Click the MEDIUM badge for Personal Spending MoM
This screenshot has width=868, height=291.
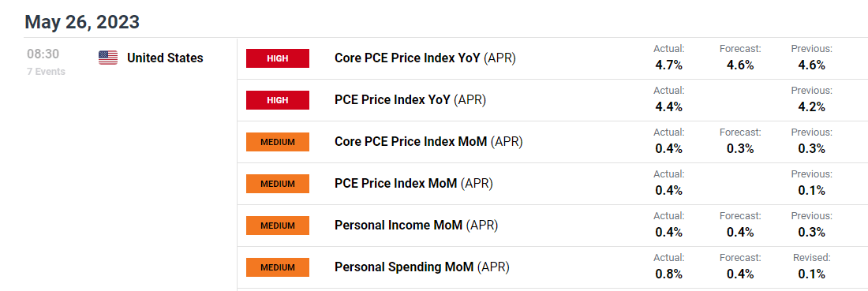pyautogui.click(x=277, y=267)
